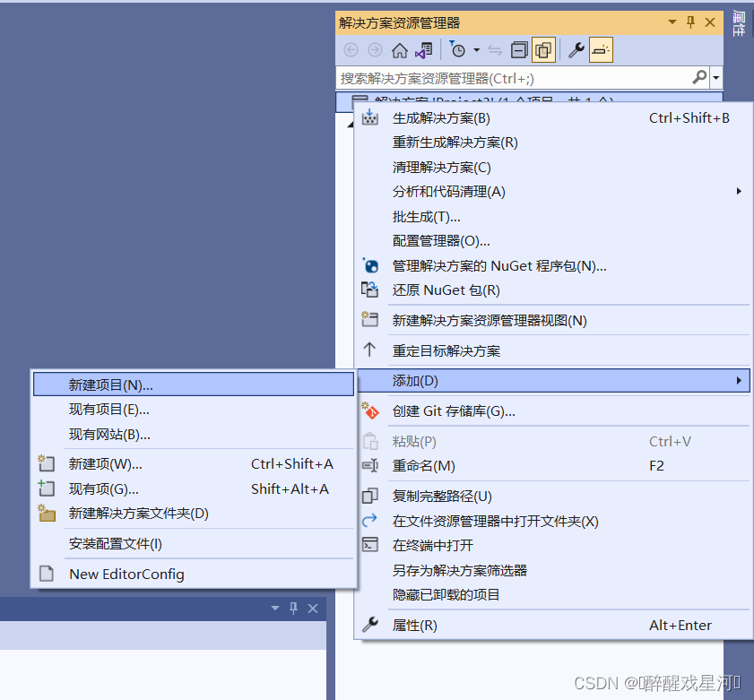Click the wrench Properties icon on the toolbar
Viewport: 754px width, 700px height.
pos(576,49)
